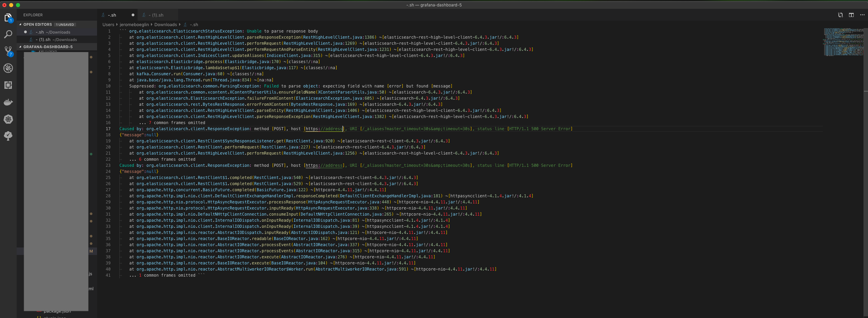Viewport: 868px width, 318px height.
Task: Open - (1).sh in the Open Editors list
Action: [x=56, y=40]
